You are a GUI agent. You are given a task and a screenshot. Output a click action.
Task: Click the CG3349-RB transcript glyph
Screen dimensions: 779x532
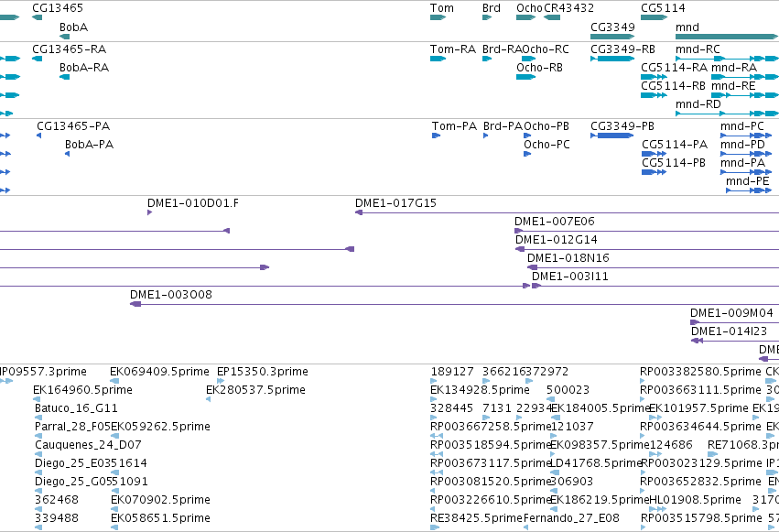[x=612, y=59]
